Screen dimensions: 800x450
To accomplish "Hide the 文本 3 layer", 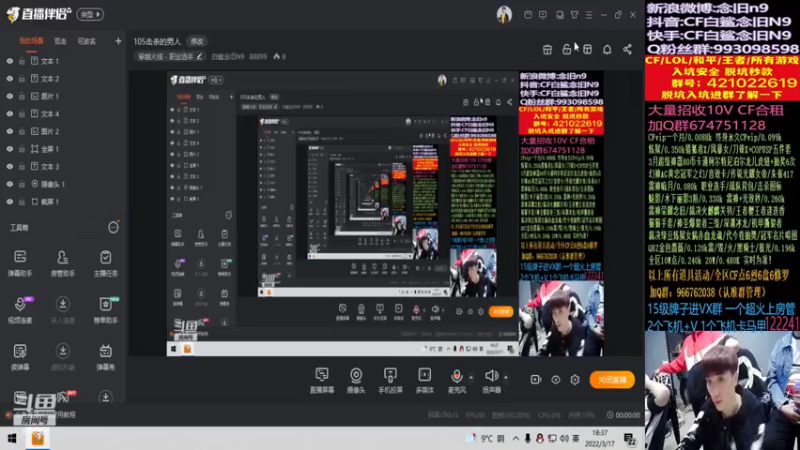I will pos(10,166).
